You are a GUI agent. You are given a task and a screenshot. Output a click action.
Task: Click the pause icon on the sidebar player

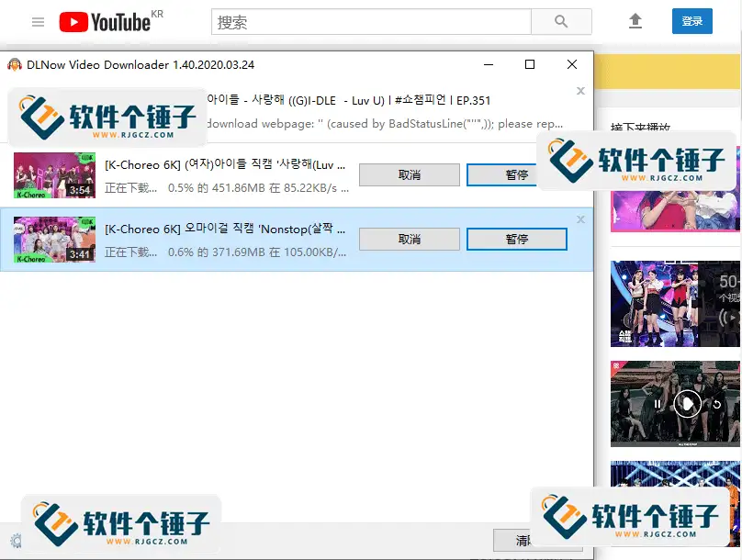click(x=658, y=404)
